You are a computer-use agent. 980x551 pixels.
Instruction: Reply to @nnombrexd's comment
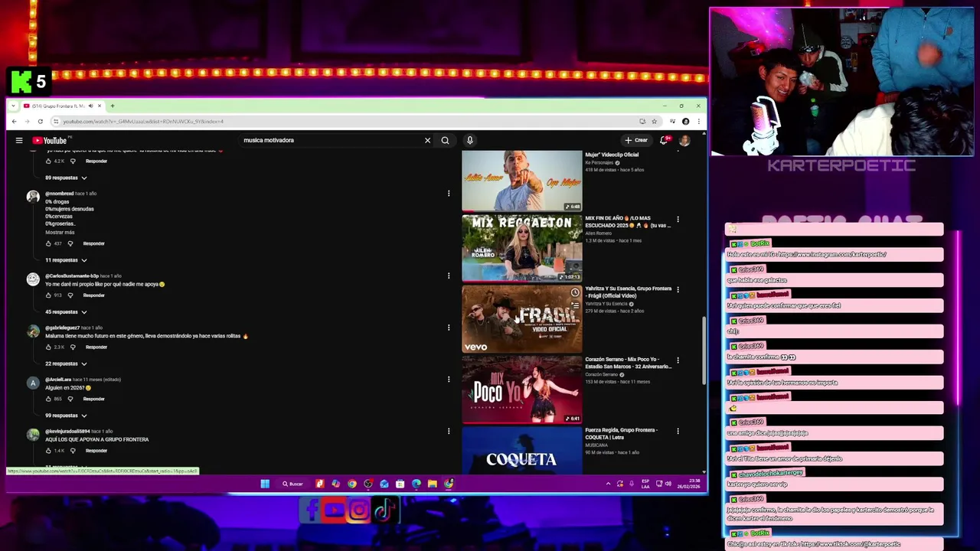pyautogui.click(x=93, y=243)
